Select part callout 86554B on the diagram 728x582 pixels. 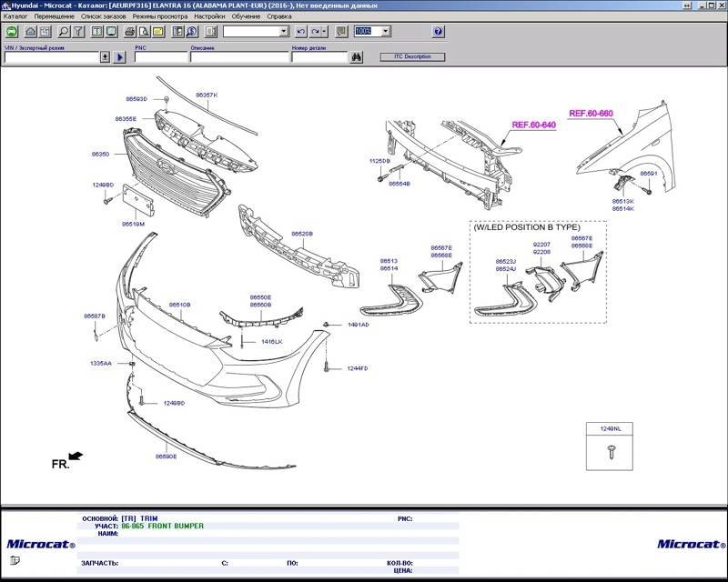(x=399, y=184)
